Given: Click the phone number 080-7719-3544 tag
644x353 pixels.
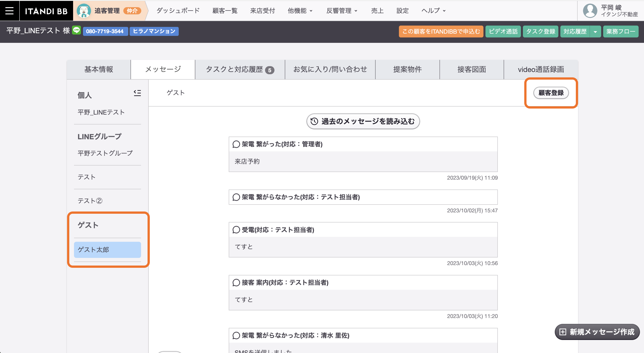Looking at the screenshot, I should pos(105,31).
